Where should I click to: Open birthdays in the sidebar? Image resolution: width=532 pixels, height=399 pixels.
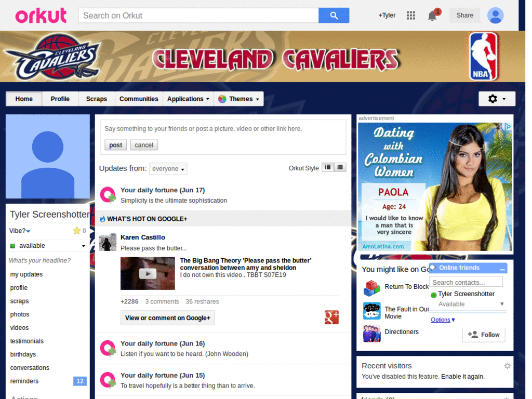(x=23, y=354)
